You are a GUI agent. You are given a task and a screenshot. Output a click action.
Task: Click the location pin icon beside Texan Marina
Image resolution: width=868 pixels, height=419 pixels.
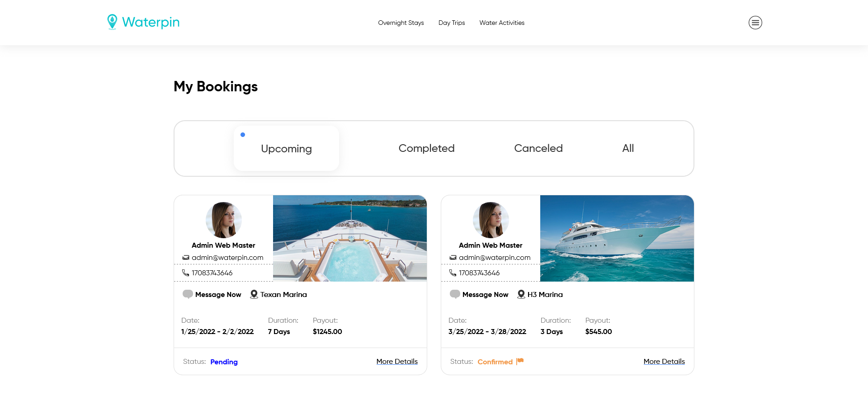(x=254, y=294)
